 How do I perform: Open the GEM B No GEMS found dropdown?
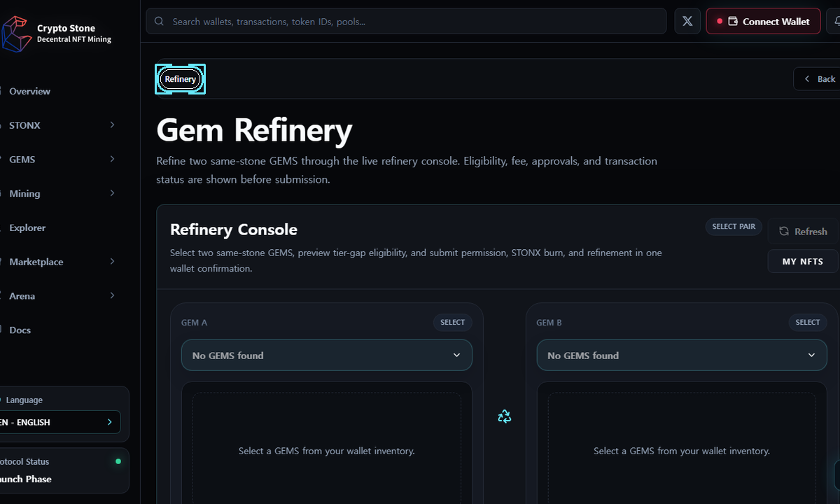pos(682,355)
